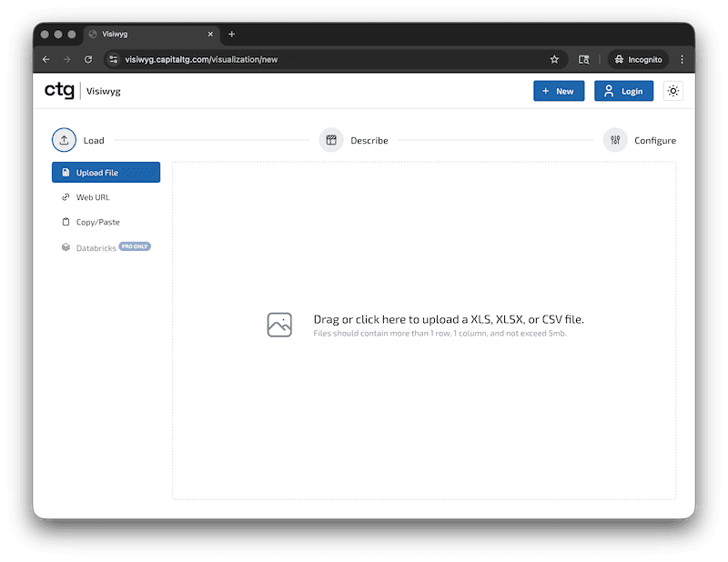Toggle the PRO ONLY badge on Databricks

[x=135, y=246]
